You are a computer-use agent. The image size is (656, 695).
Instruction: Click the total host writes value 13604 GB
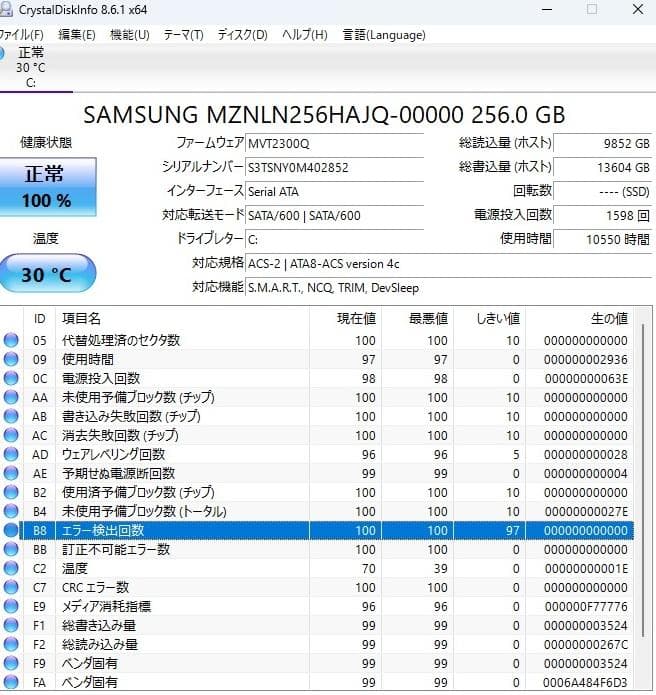click(x=602, y=168)
